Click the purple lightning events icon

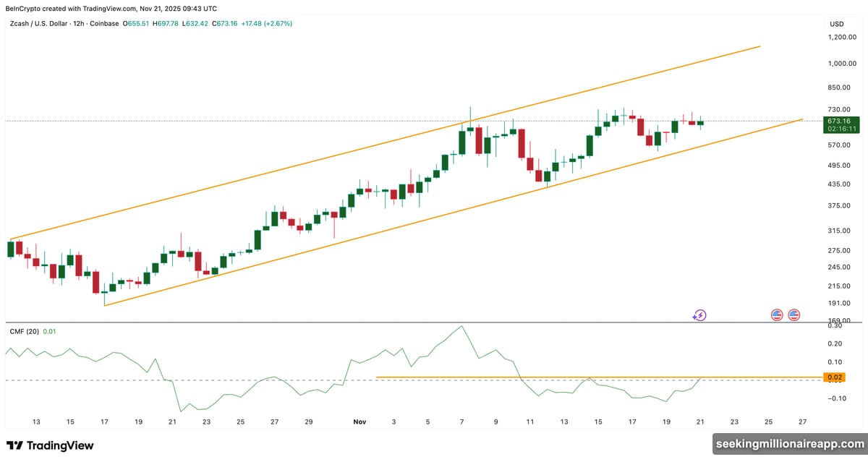(x=699, y=315)
